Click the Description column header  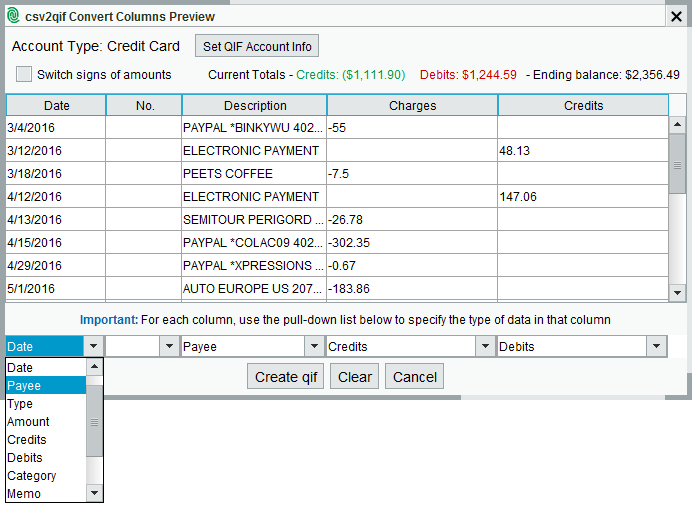pyautogui.click(x=255, y=106)
